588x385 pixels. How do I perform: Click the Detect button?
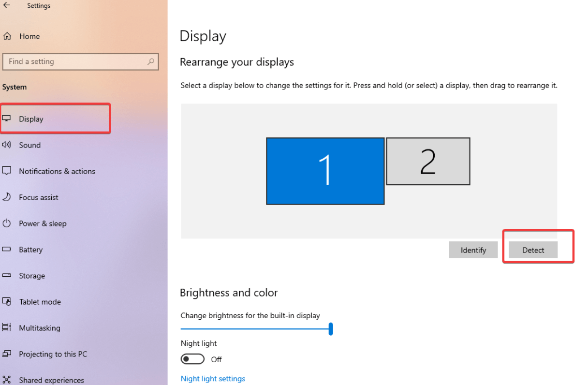(532, 250)
